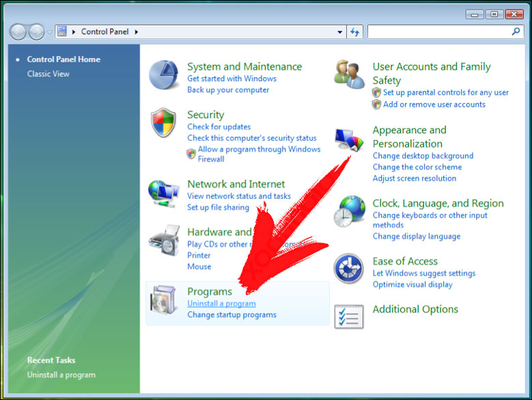Click Change keyboards or other input methods
The height and width of the screenshot is (400, 532).
430,220
